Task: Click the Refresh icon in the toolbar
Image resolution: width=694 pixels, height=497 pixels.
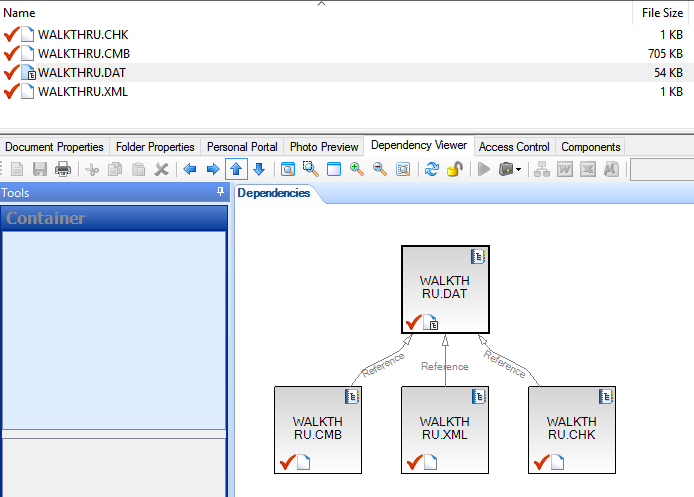Action: pyautogui.click(x=432, y=169)
